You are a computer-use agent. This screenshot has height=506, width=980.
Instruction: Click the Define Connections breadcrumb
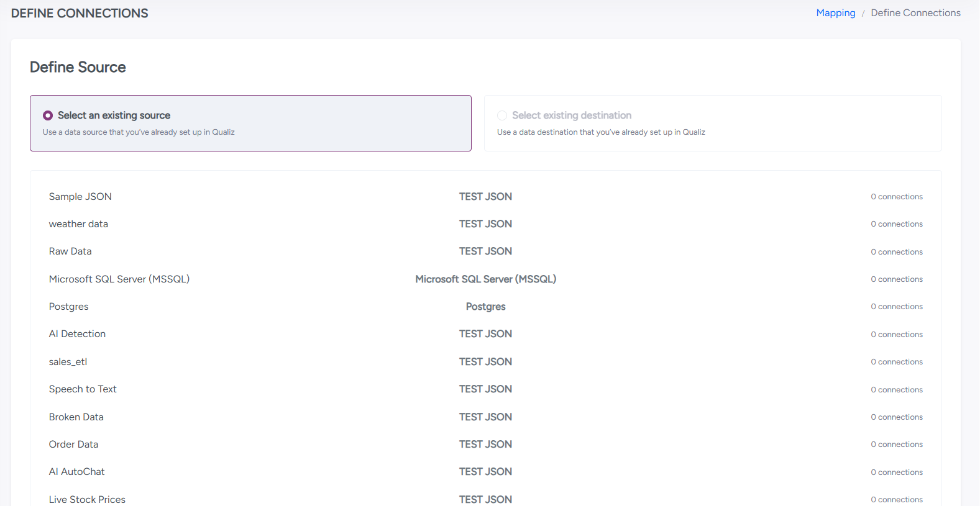click(x=915, y=13)
